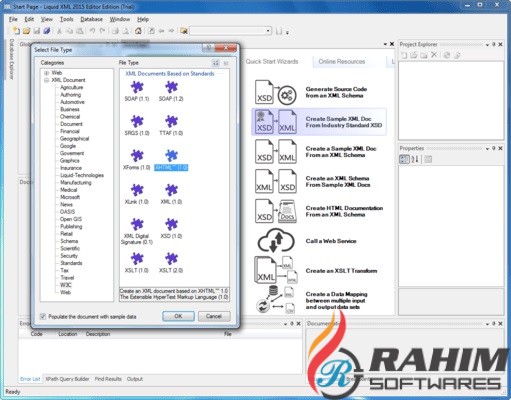Click the categorized view icon in Properties
This screenshot has height=400, width=511.
[x=404, y=159]
